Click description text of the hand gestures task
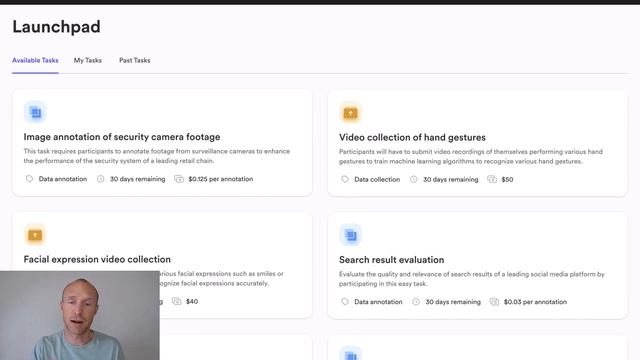The height and width of the screenshot is (360, 640). coord(471,156)
